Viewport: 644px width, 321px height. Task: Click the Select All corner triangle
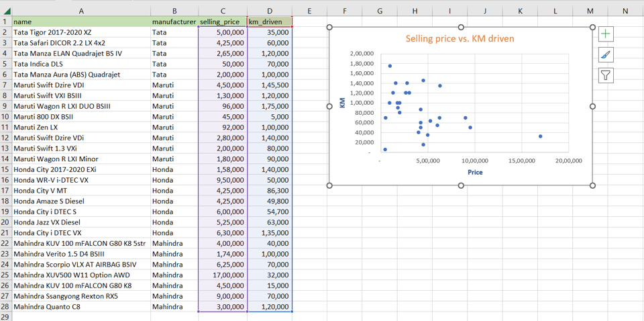pyautogui.click(x=6, y=11)
